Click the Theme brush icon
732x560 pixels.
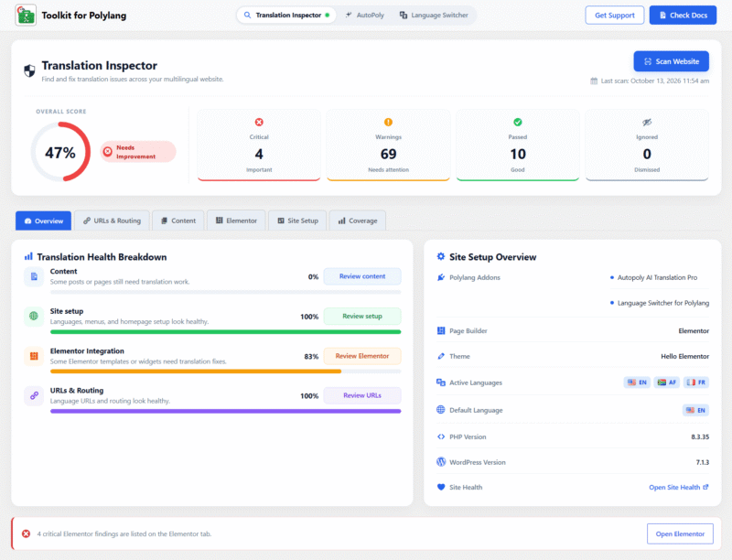click(441, 356)
